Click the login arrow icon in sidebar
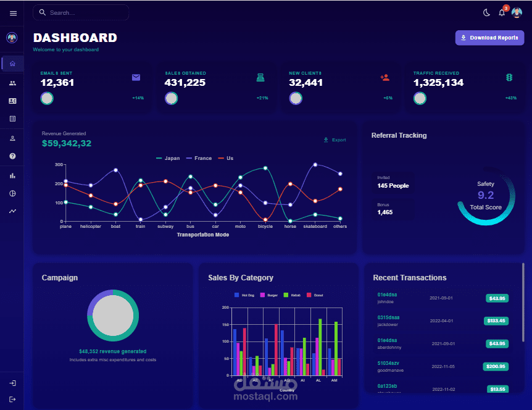Image resolution: width=532 pixels, height=410 pixels. click(x=12, y=383)
